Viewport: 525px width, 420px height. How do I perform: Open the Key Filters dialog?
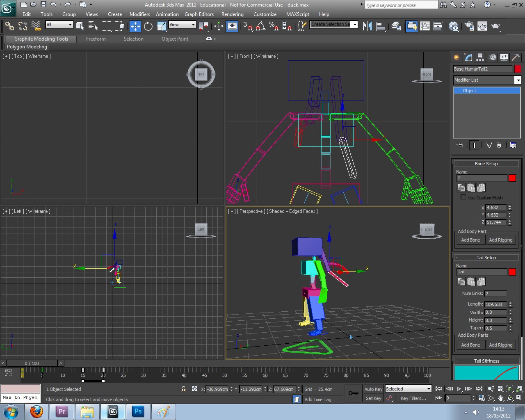point(413,398)
